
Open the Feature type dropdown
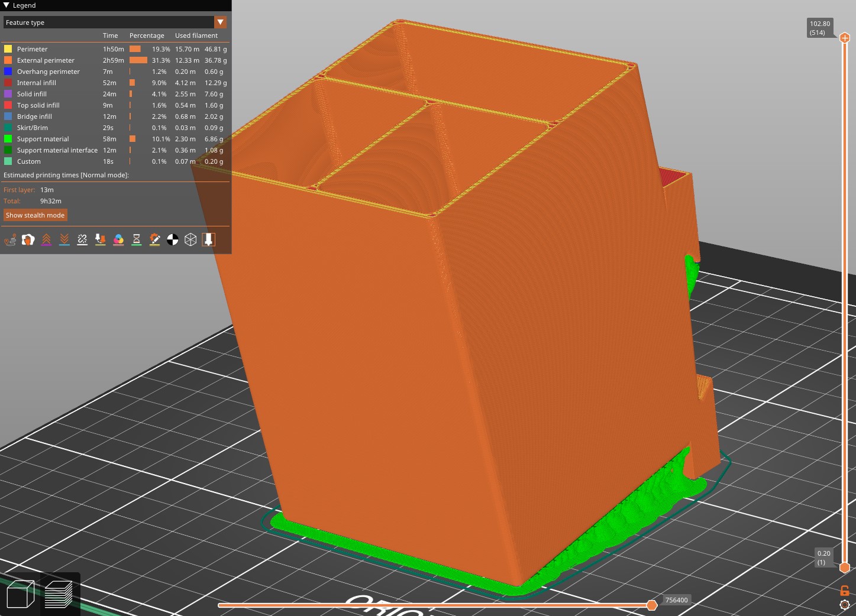[x=221, y=22]
